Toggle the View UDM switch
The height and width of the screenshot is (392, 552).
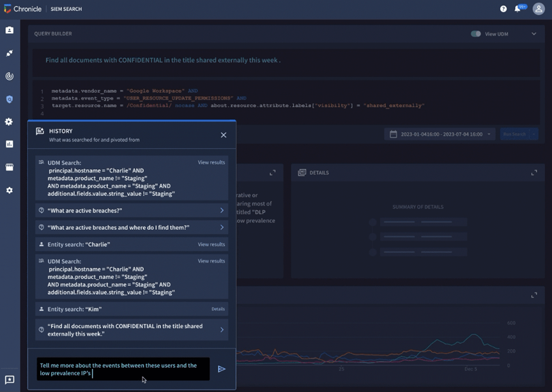pos(475,34)
